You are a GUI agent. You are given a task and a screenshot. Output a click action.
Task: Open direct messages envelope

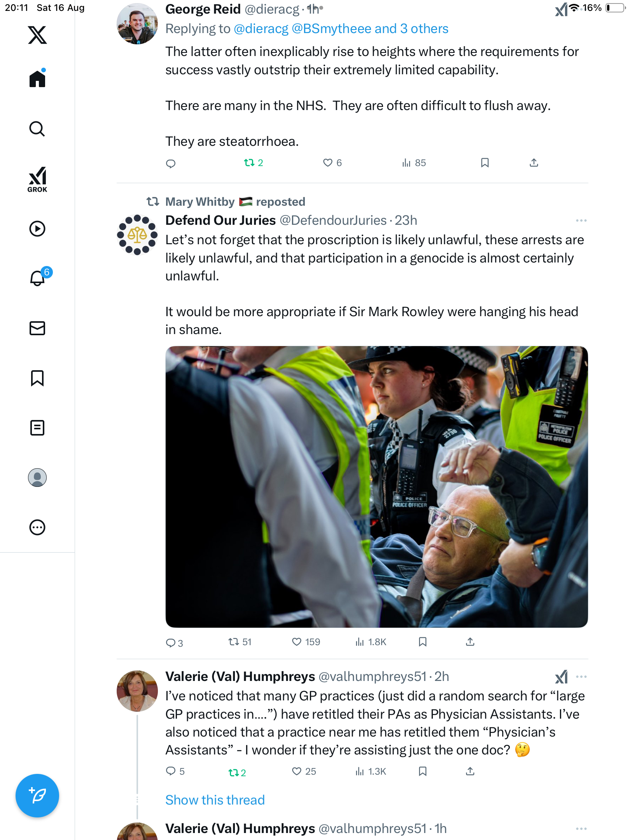coord(37,328)
